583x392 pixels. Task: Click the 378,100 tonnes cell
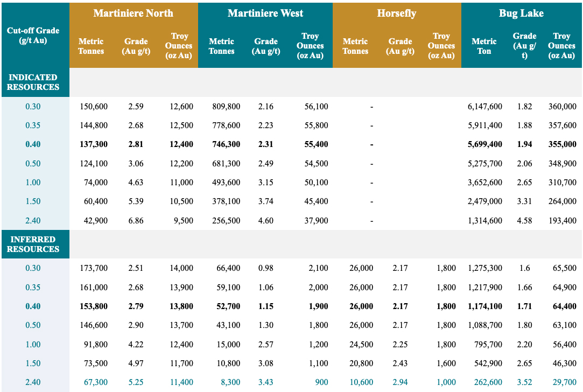pos(226,201)
